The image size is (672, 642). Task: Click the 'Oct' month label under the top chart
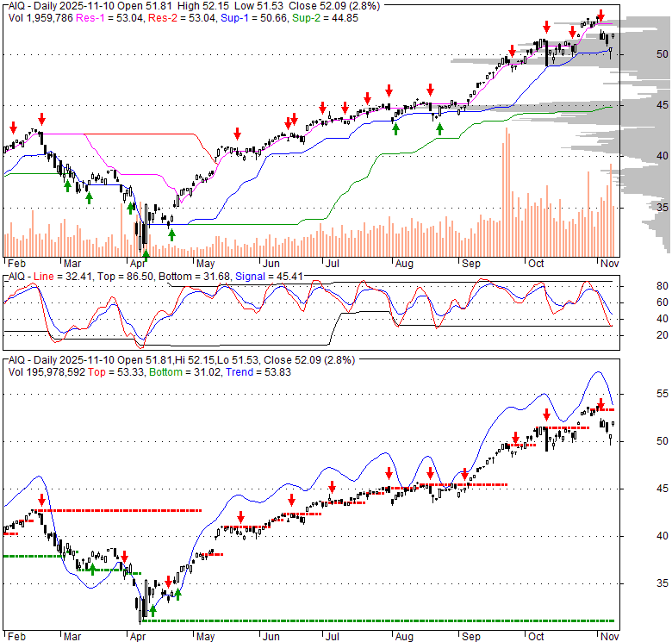pos(536,264)
